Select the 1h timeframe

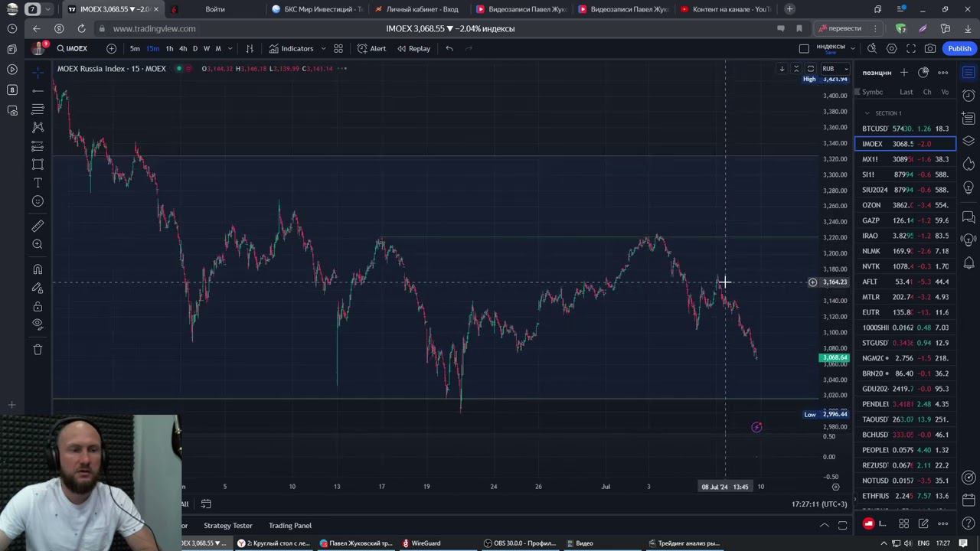point(169,48)
